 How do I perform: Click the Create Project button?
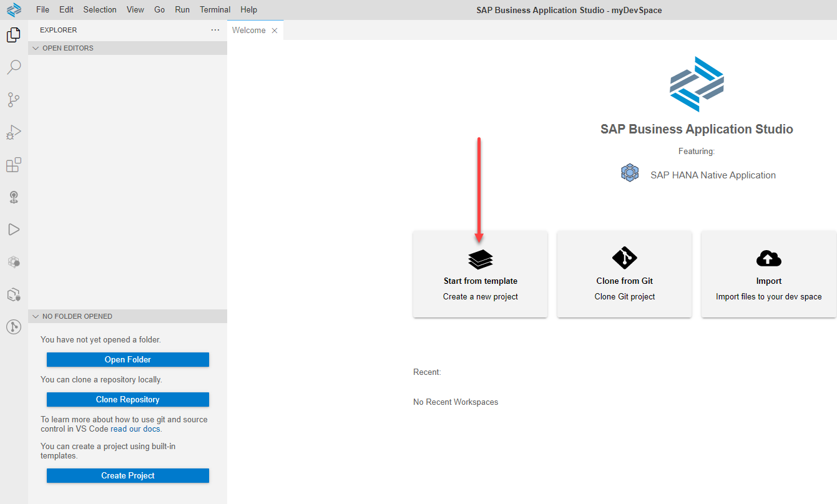pyautogui.click(x=127, y=475)
